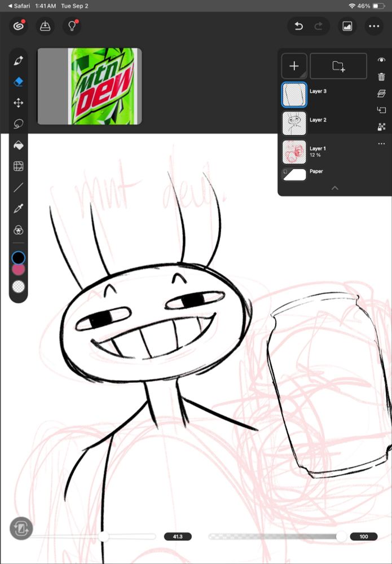Open the lightbulb learn tips icon

tap(72, 27)
